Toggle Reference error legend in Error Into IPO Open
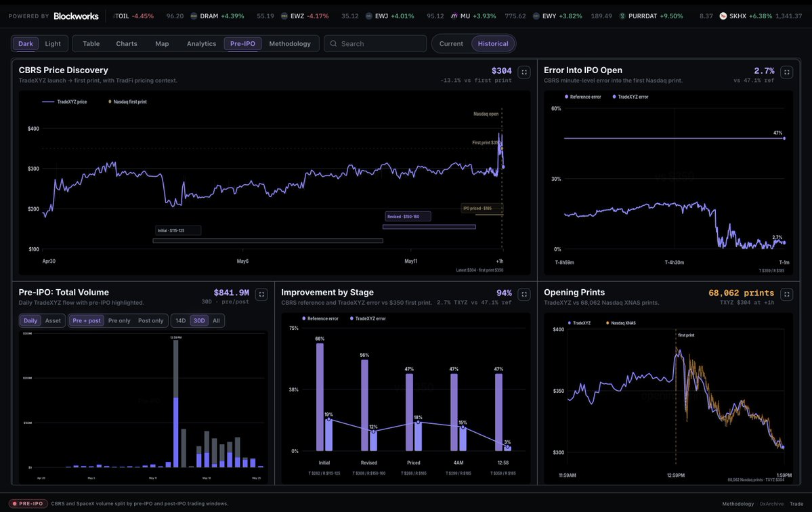This screenshot has height=512, width=812. pyautogui.click(x=583, y=97)
